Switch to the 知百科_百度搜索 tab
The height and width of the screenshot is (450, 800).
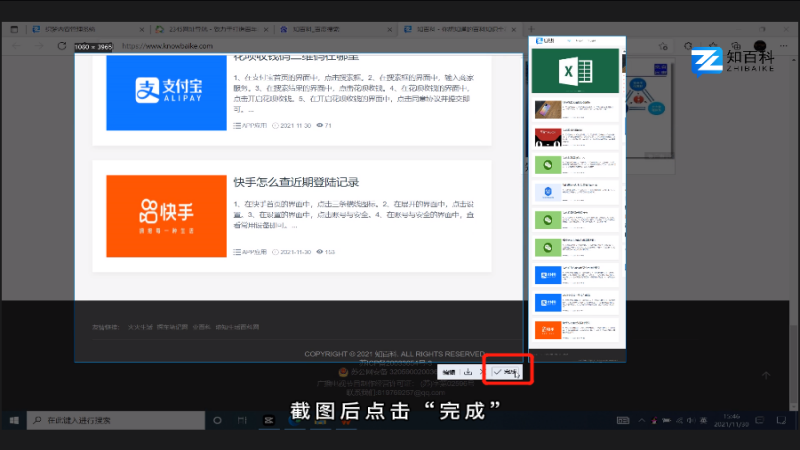[336, 29]
